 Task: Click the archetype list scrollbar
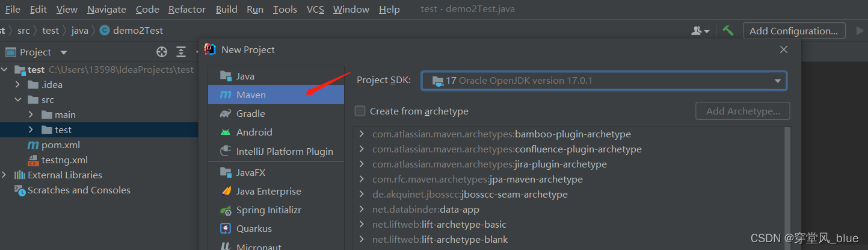point(788,188)
